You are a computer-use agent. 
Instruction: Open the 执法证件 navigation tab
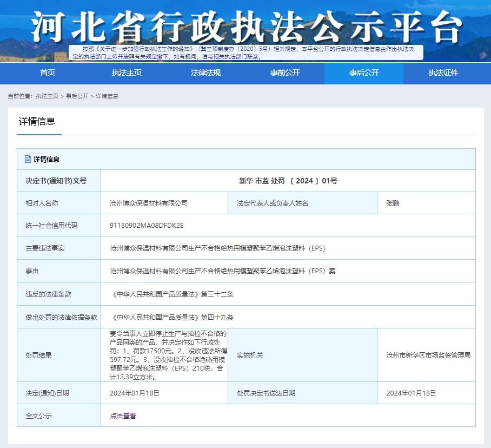coord(443,73)
